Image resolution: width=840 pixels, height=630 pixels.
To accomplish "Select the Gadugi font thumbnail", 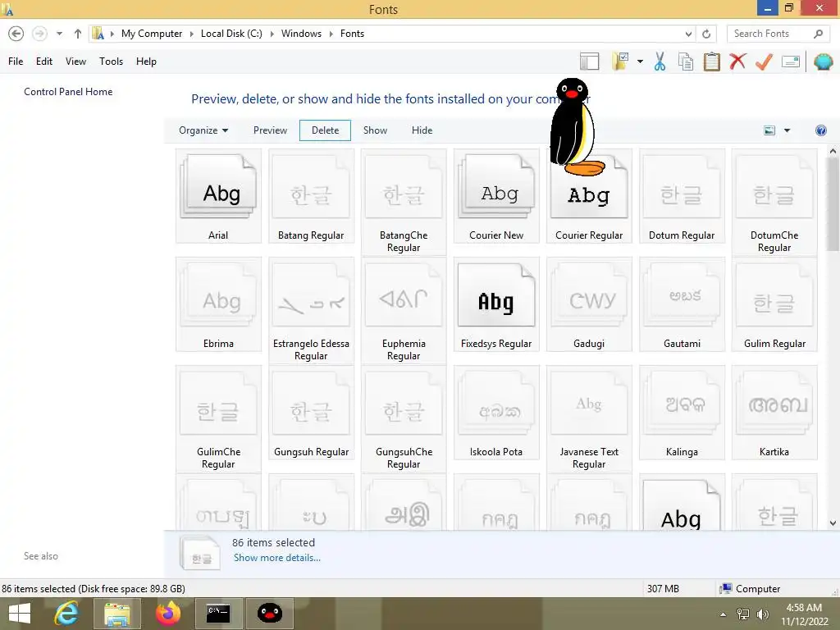I will click(x=589, y=304).
